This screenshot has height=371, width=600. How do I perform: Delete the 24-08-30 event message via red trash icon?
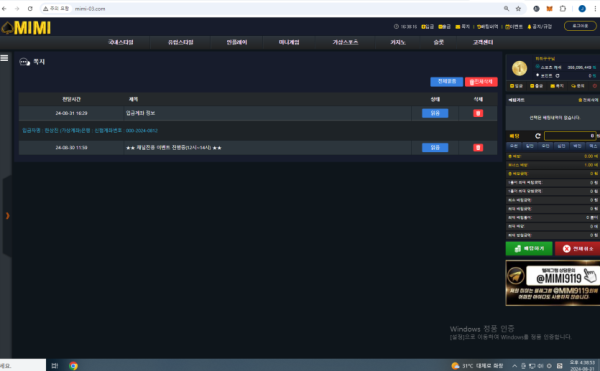click(478, 148)
